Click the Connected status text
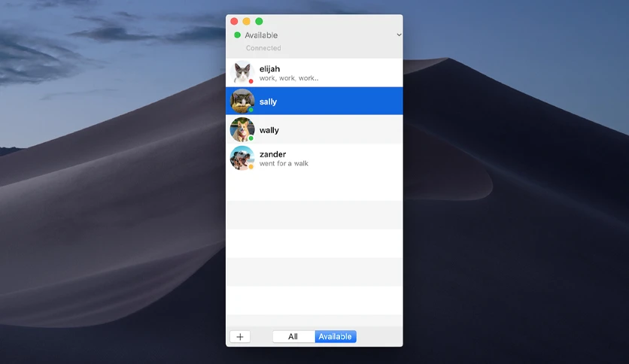 [263, 47]
